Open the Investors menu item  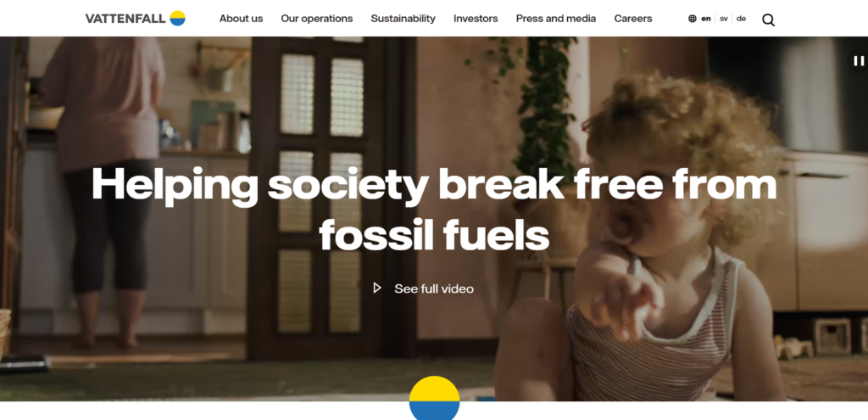(476, 19)
